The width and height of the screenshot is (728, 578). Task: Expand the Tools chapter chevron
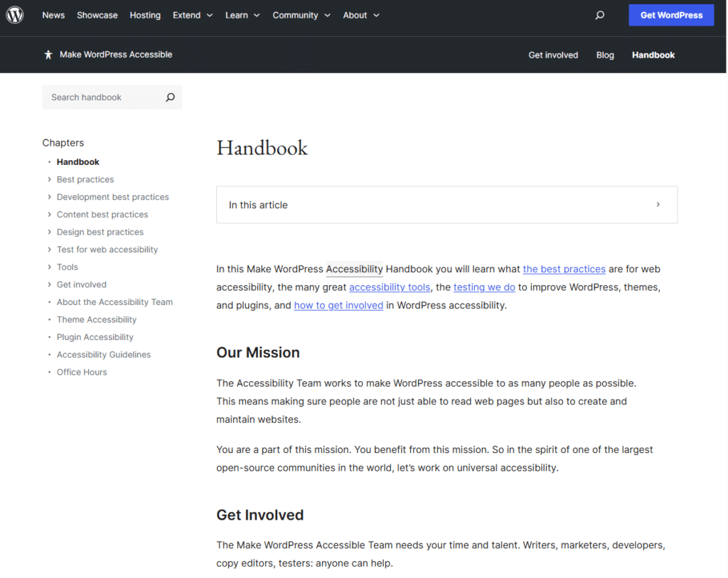point(49,267)
